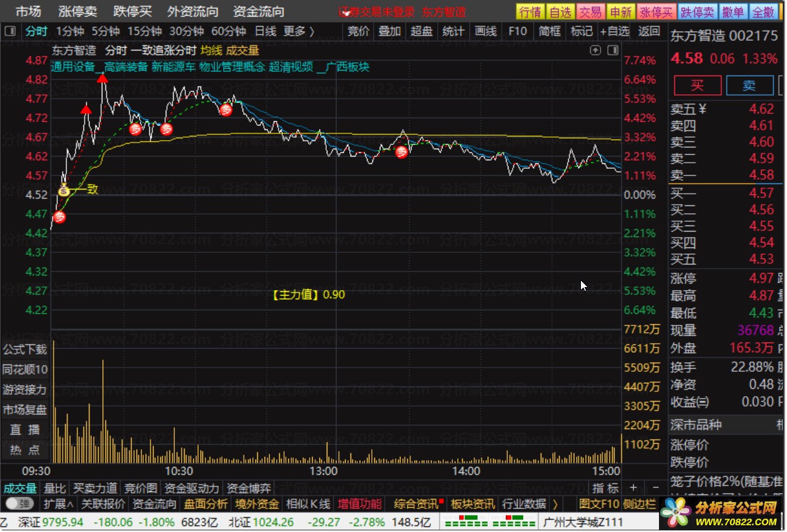The width and height of the screenshot is (787, 532).
Task: Click the plus zoom icon beside 指标
Action: pos(633,488)
